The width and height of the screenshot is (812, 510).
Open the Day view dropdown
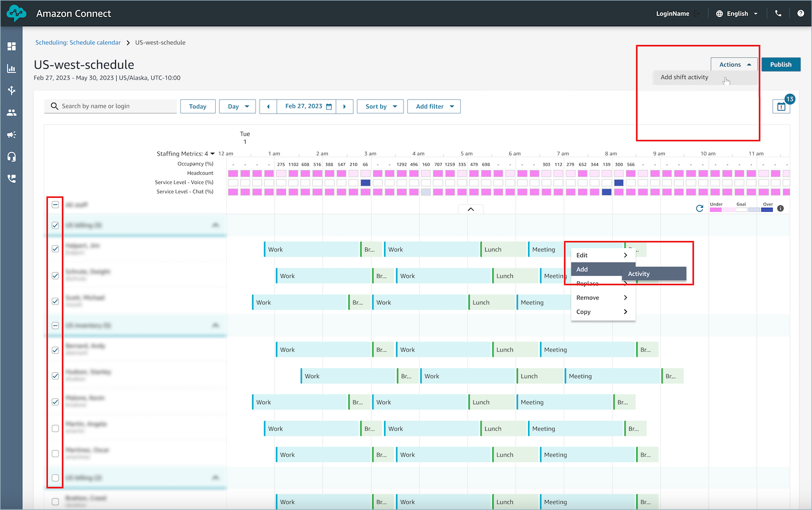(x=238, y=107)
